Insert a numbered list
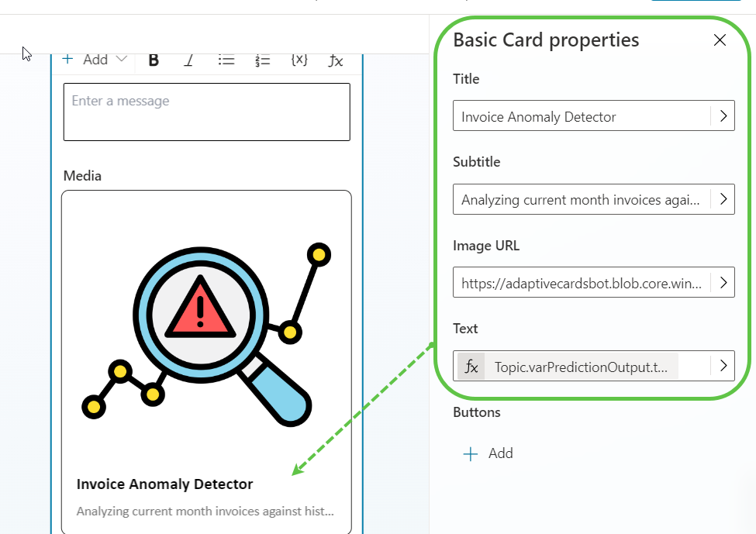This screenshot has height=534, width=756. 262,59
